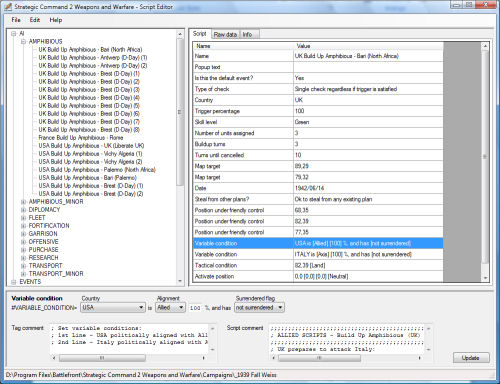The image size is (500, 384).
Task: Expand the OFFENSIVE tree node
Action: click(x=23, y=242)
